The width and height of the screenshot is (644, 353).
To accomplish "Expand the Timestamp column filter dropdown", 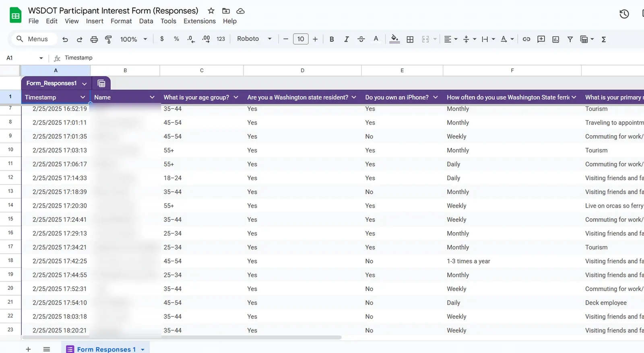I will [x=83, y=97].
